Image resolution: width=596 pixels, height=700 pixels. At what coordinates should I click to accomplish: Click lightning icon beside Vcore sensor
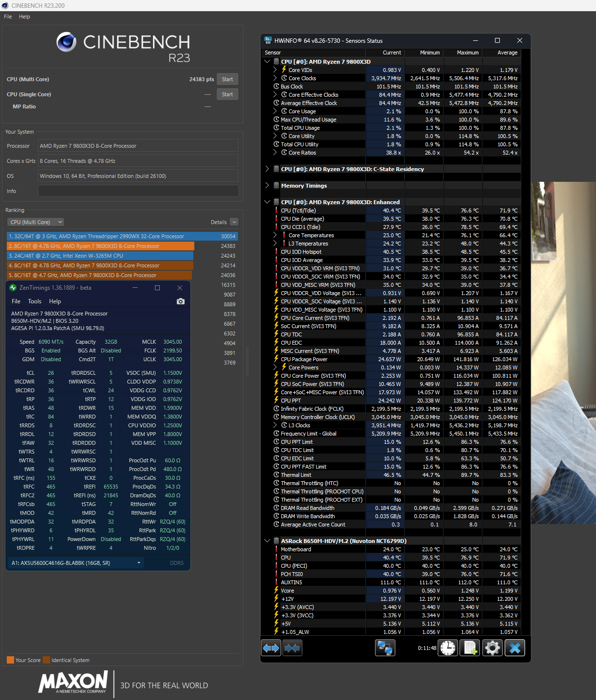tap(276, 591)
